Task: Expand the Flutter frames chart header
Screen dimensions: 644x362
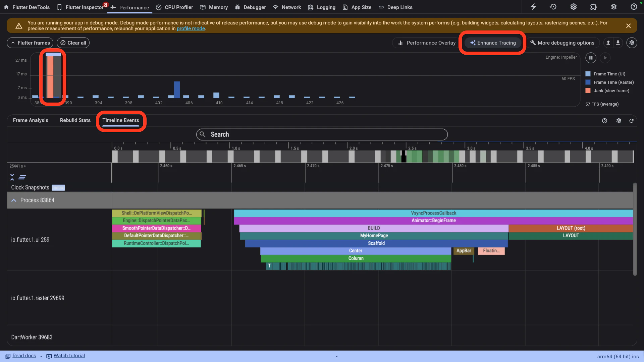Action: (30, 43)
